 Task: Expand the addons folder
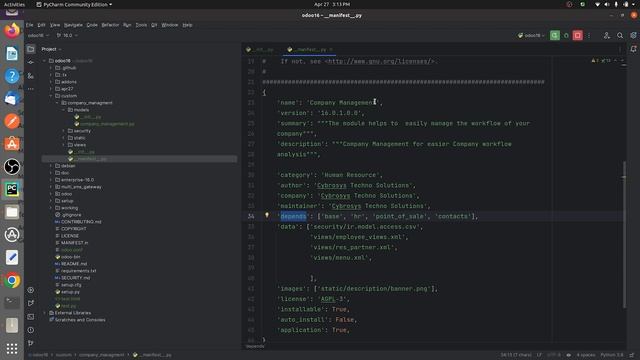click(x=51, y=82)
